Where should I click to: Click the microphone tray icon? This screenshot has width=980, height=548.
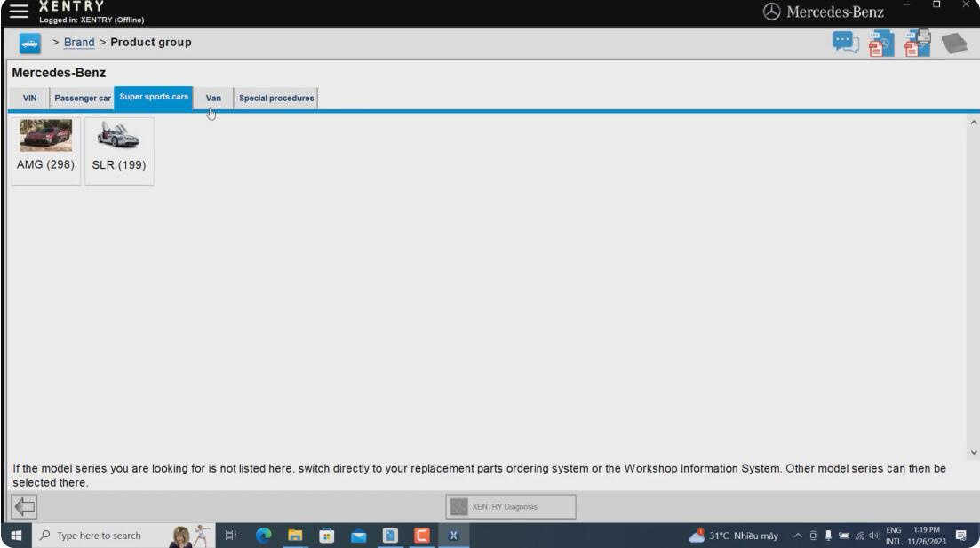pos(828,536)
